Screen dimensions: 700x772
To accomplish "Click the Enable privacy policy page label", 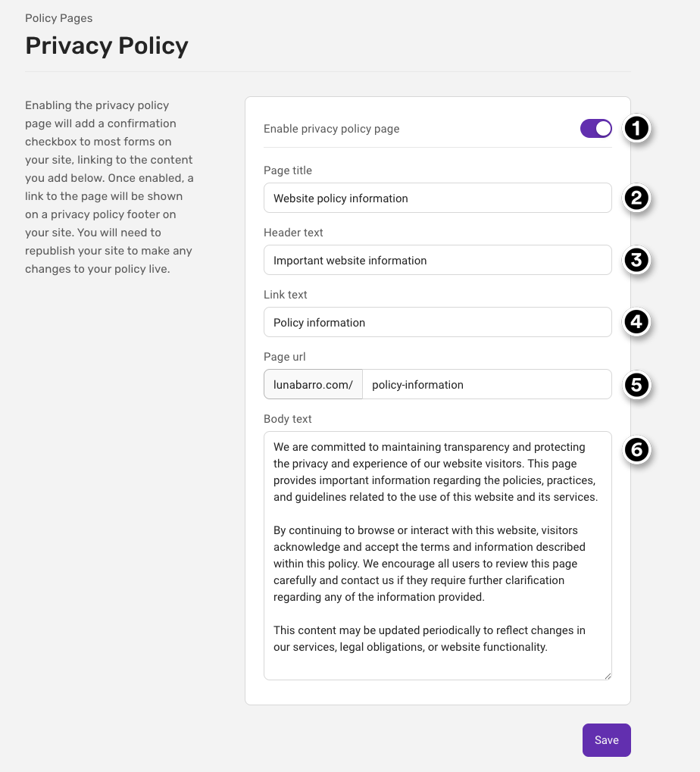I will (331, 129).
